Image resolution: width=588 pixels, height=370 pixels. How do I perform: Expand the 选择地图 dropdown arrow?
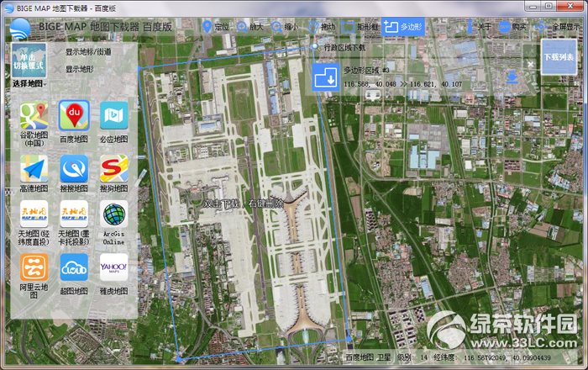pyautogui.click(x=45, y=84)
